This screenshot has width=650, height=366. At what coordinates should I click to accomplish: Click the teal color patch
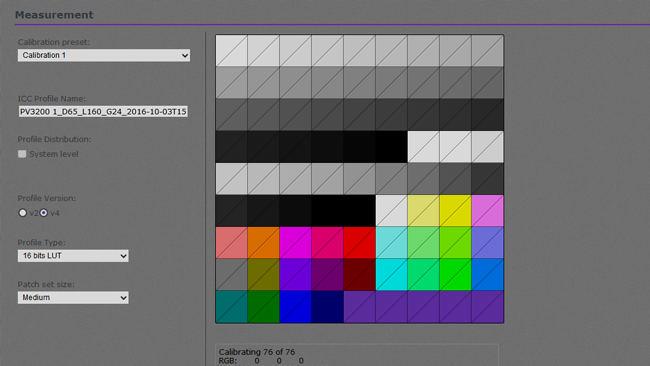(x=231, y=307)
